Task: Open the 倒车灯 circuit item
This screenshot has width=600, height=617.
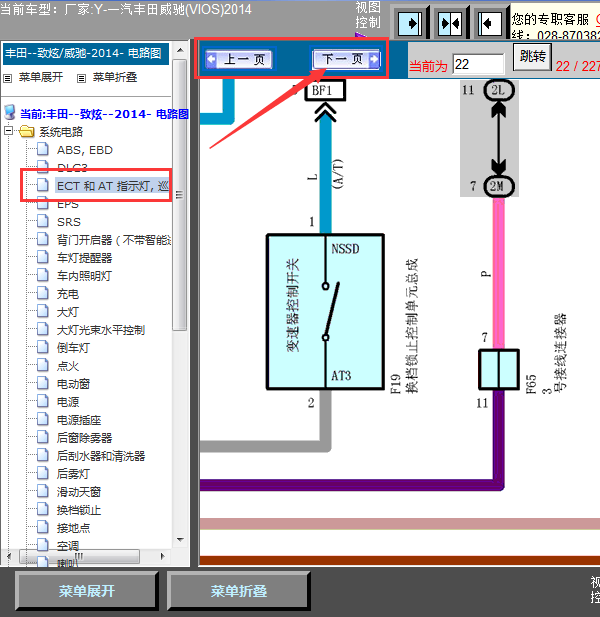Action: pyautogui.click(x=73, y=348)
